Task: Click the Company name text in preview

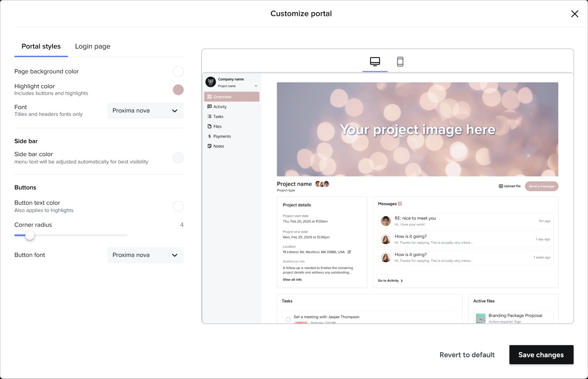Action: (231, 79)
